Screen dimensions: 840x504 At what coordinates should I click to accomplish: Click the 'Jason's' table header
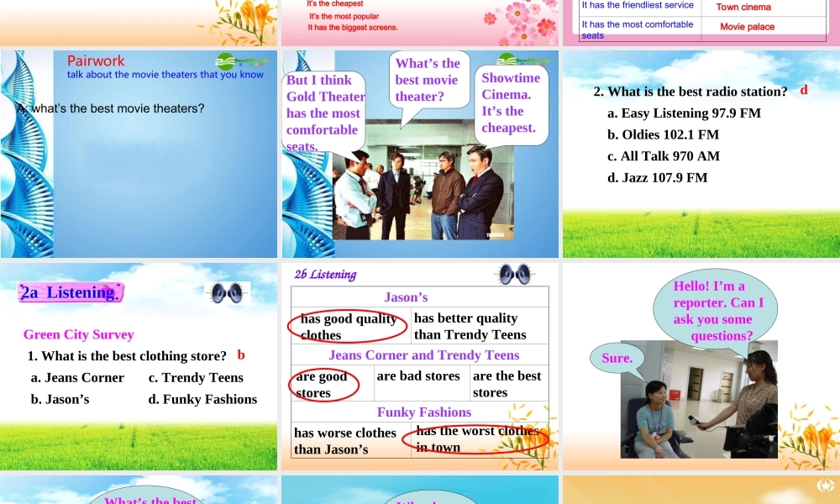(406, 297)
